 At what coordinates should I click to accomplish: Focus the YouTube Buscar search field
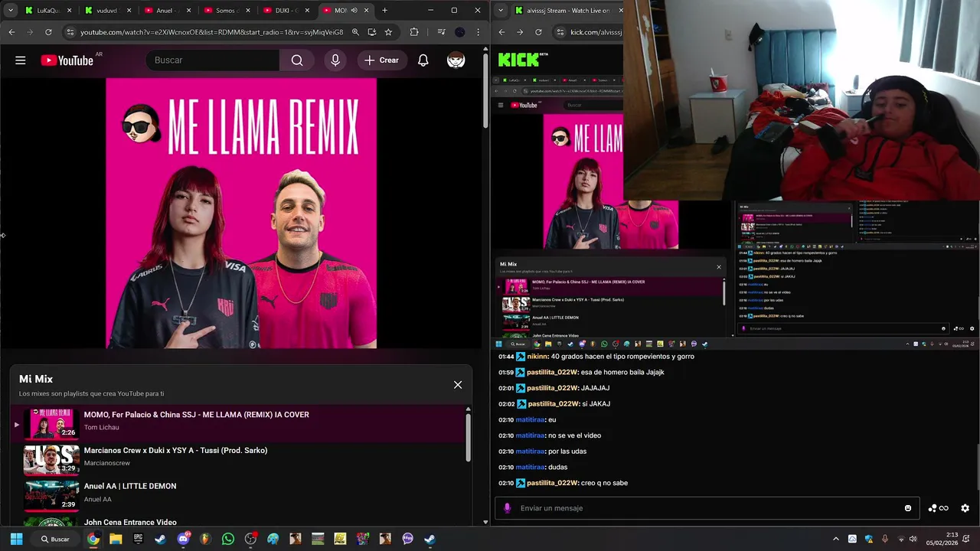212,60
